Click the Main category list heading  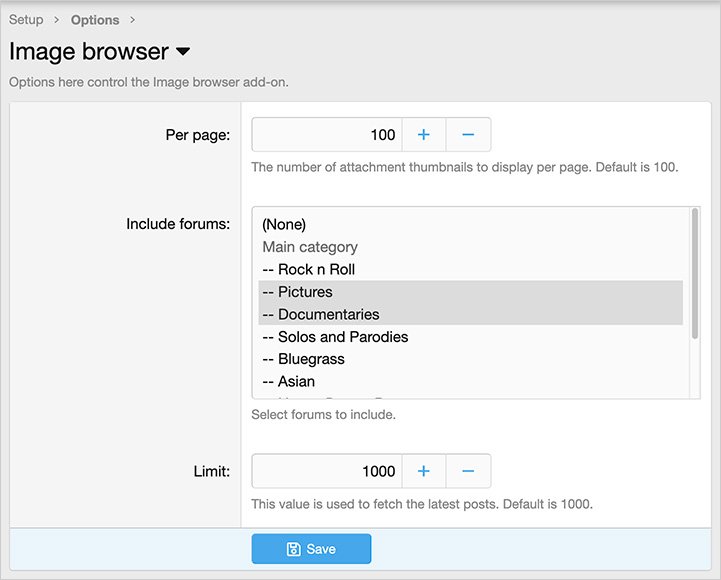pyautogui.click(x=310, y=247)
